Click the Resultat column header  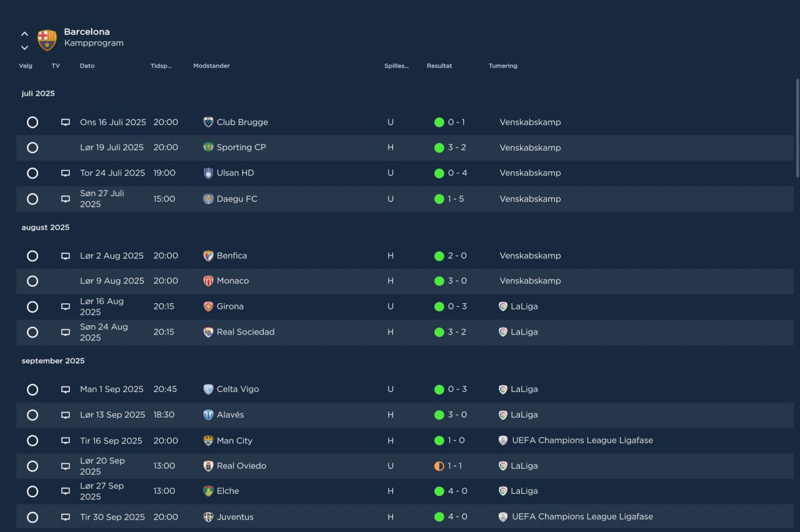tap(439, 66)
